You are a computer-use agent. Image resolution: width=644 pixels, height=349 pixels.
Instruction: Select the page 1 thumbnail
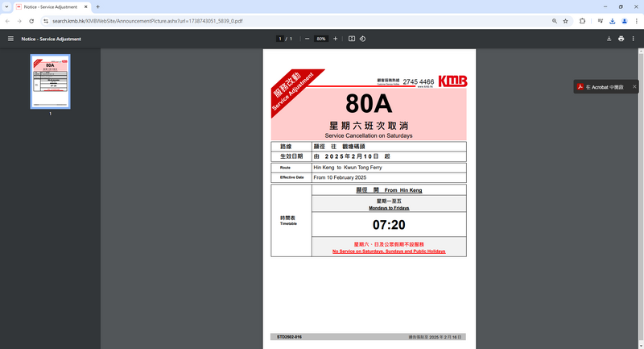coord(50,82)
